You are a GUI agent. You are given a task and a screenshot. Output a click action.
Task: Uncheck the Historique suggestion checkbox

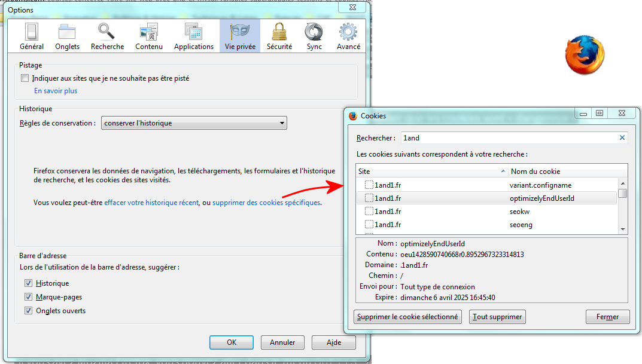28,283
